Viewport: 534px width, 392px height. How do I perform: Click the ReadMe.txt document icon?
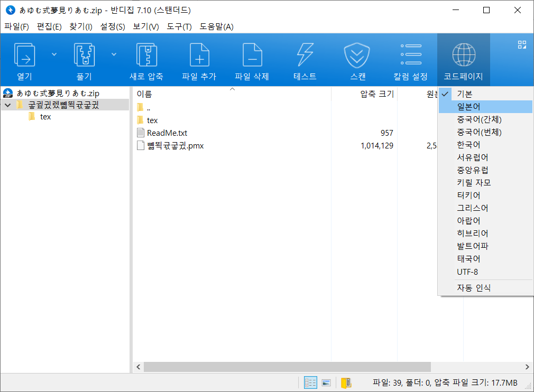pos(140,133)
